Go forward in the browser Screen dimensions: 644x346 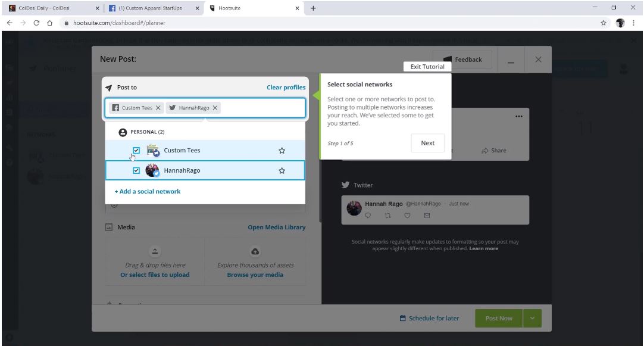click(23, 23)
